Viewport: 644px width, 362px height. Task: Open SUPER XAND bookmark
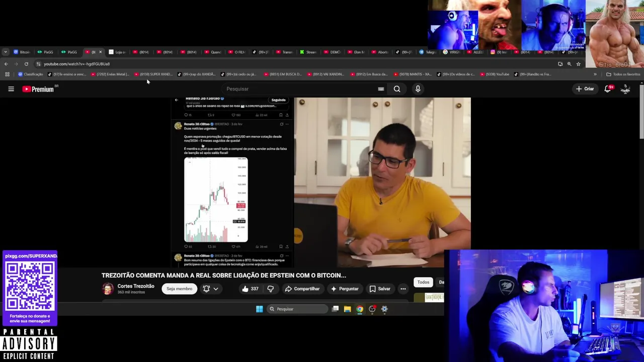pos(153,74)
